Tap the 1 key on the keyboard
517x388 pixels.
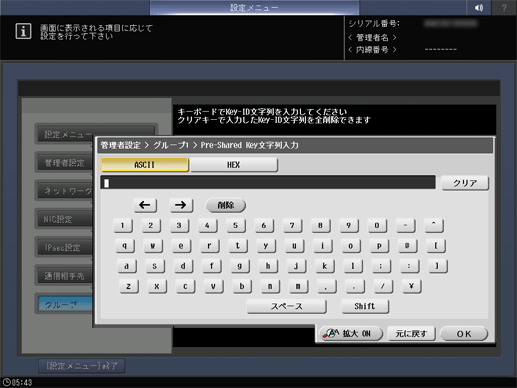[123, 226]
